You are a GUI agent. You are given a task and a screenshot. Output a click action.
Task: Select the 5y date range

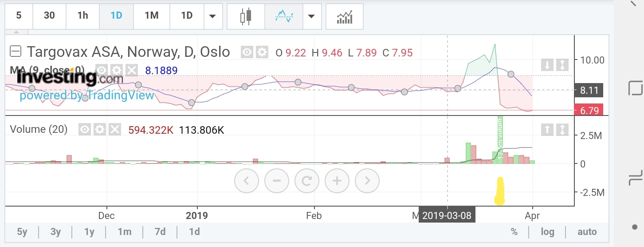tap(22, 231)
